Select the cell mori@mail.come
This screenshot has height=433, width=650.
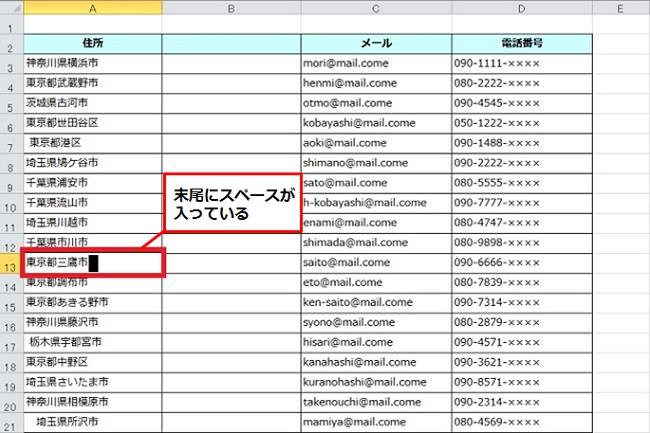coord(376,63)
